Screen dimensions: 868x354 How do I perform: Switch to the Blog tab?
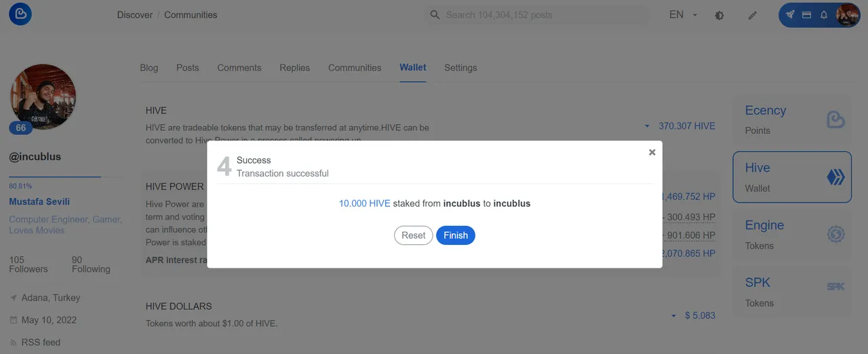pyautogui.click(x=149, y=68)
